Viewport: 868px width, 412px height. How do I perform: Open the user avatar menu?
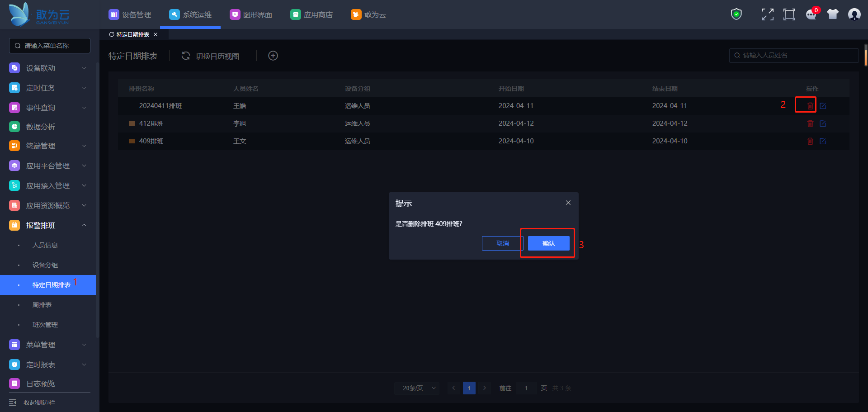[x=854, y=14]
